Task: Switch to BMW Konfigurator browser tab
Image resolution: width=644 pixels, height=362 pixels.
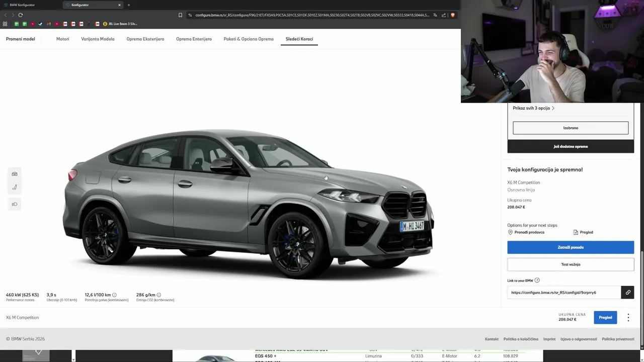Action: (x=30, y=5)
